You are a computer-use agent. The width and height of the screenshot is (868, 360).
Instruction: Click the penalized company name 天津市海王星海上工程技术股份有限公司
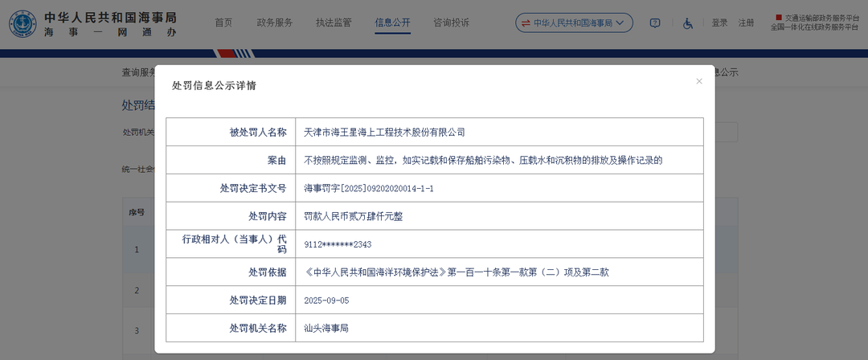pyautogui.click(x=384, y=132)
